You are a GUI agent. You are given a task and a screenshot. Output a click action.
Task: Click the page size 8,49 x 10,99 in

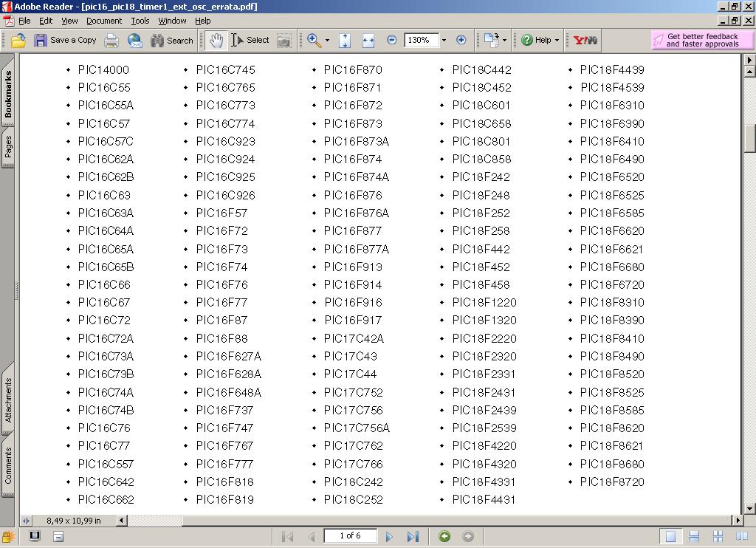(x=74, y=521)
